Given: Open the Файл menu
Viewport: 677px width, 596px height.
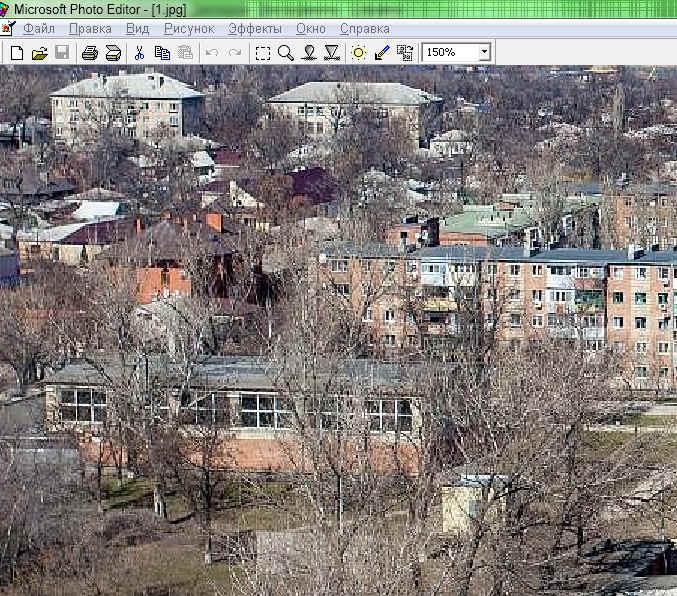Looking at the screenshot, I should pos(39,29).
